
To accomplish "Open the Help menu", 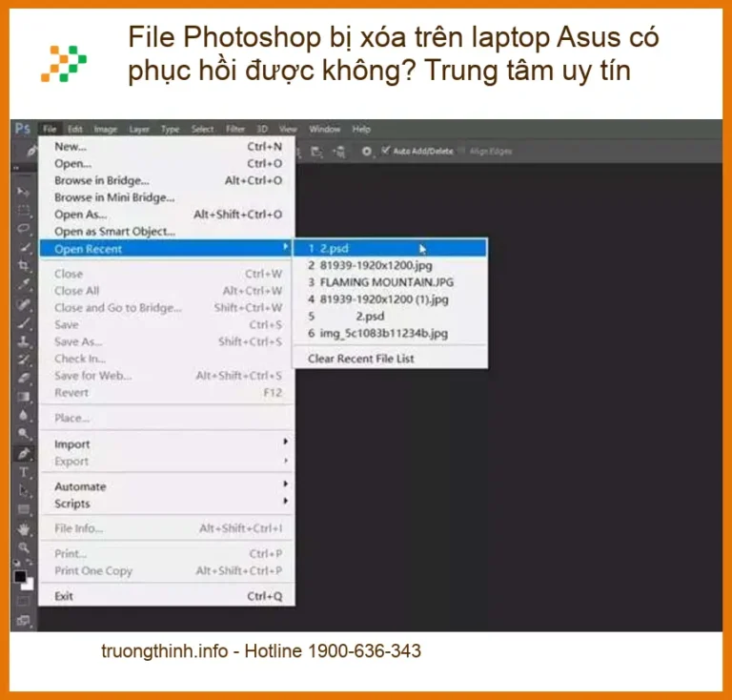I will coord(361,130).
